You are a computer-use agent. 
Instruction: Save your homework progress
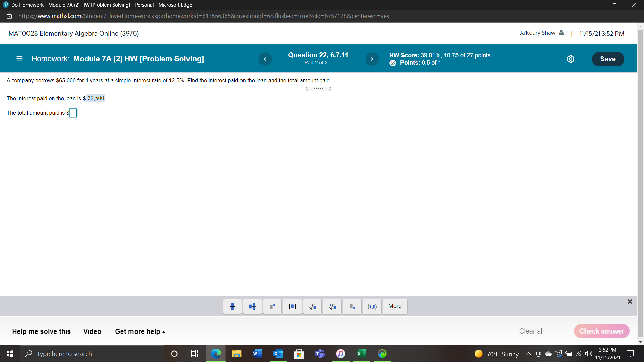(x=608, y=59)
